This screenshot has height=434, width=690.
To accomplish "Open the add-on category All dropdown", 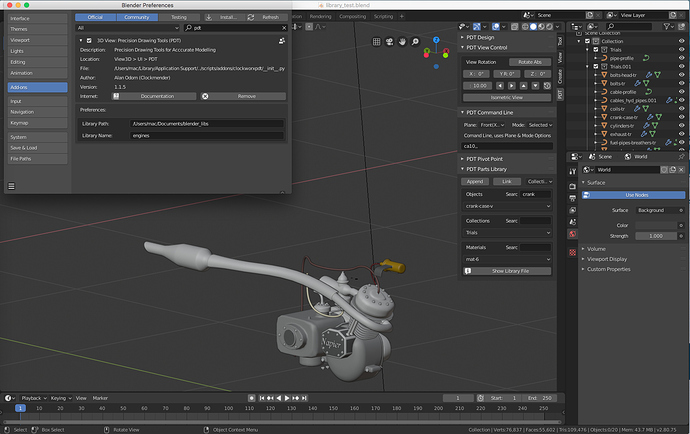I will click(128, 28).
